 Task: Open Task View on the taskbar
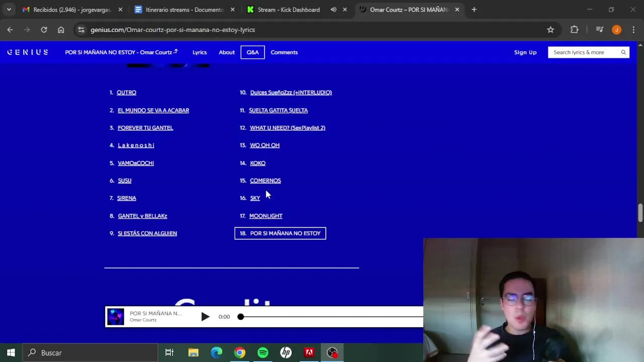pos(170,353)
